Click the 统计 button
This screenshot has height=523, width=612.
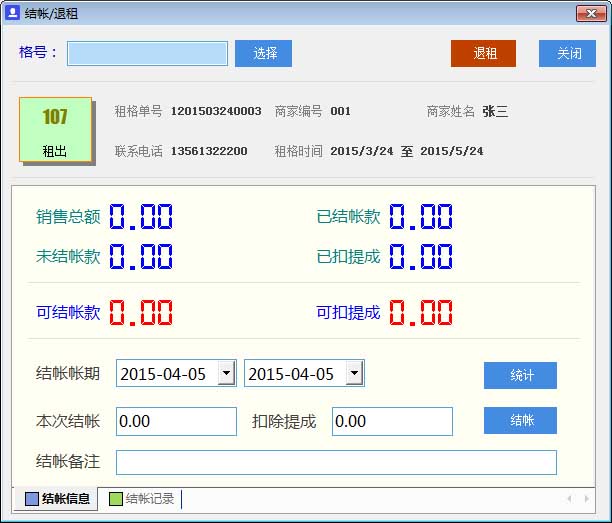pos(520,375)
